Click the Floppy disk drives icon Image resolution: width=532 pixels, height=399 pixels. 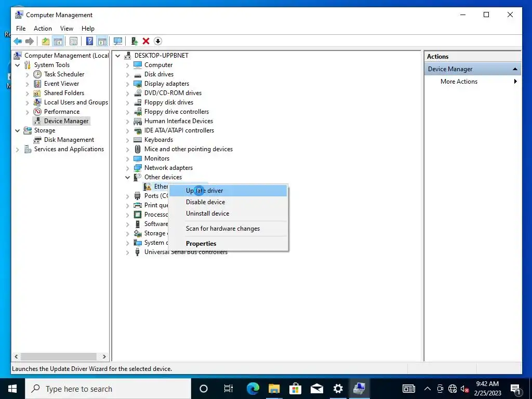tap(137, 102)
